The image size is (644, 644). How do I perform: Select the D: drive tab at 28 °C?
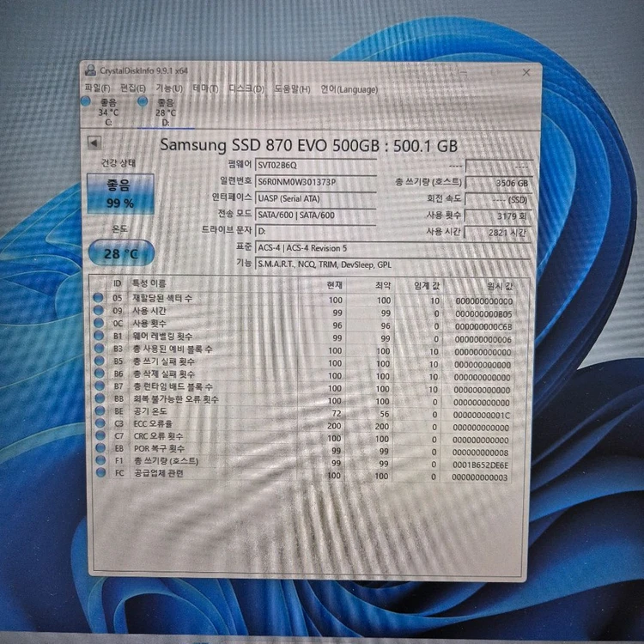tap(166, 112)
